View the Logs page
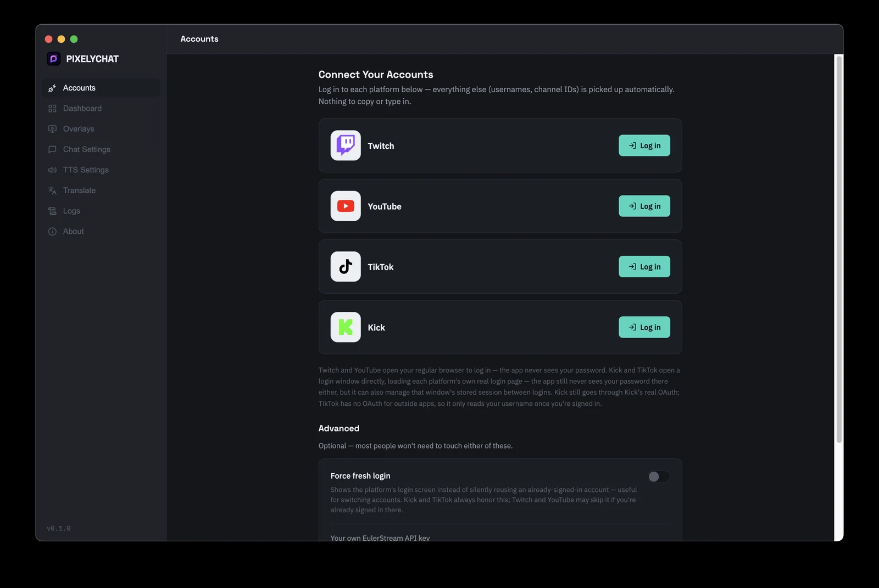This screenshot has width=879, height=588. point(101,211)
